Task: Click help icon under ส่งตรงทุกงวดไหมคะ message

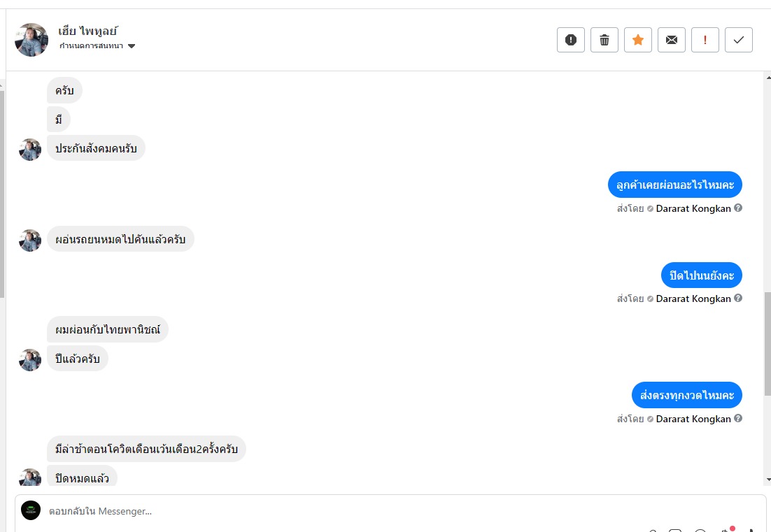Action: click(x=738, y=419)
